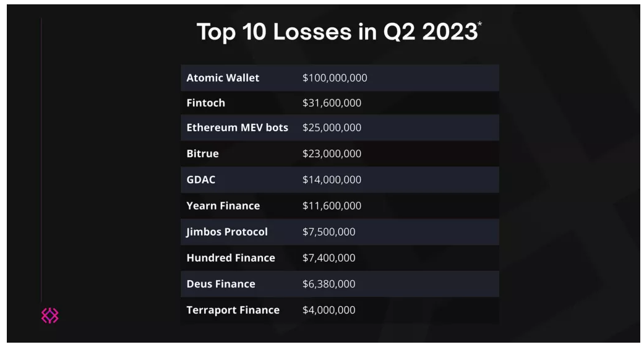The image size is (644, 347).
Task: Click the $23,000,000 amount
Action: tap(332, 153)
